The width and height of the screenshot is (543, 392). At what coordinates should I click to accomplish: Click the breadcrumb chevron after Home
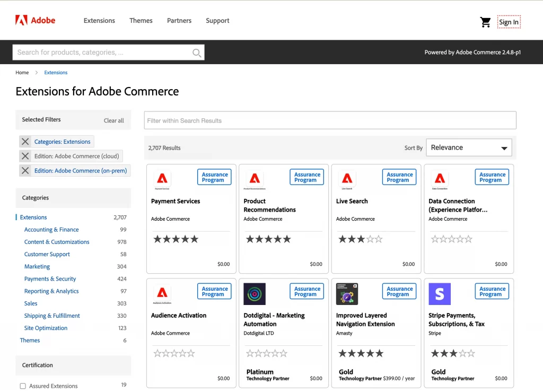pyautogui.click(x=37, y=73)
